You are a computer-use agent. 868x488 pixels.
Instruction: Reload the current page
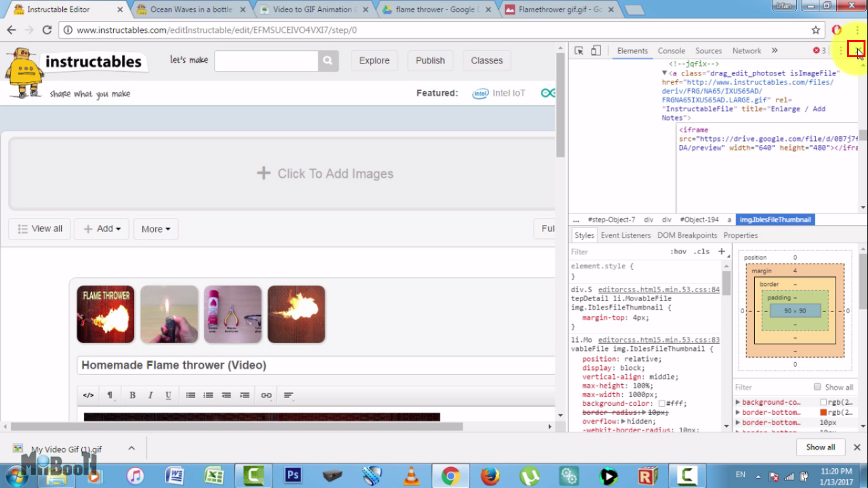[x=47, y=30]
